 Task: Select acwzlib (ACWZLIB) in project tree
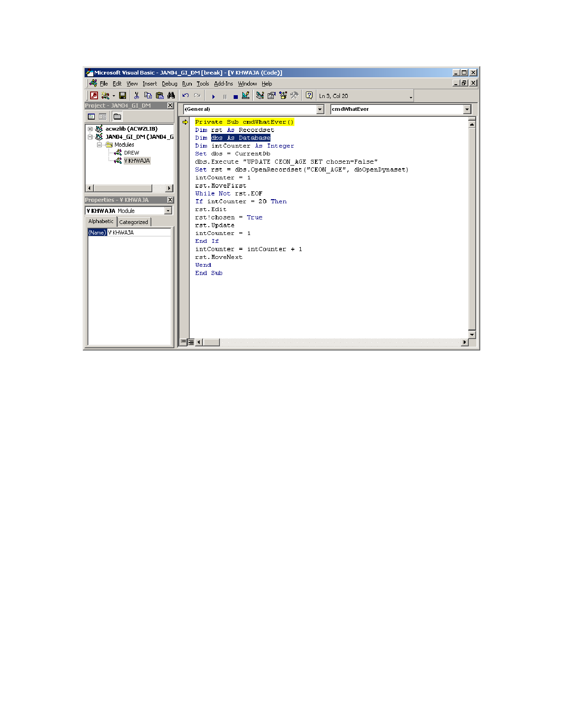coord(131,129)
